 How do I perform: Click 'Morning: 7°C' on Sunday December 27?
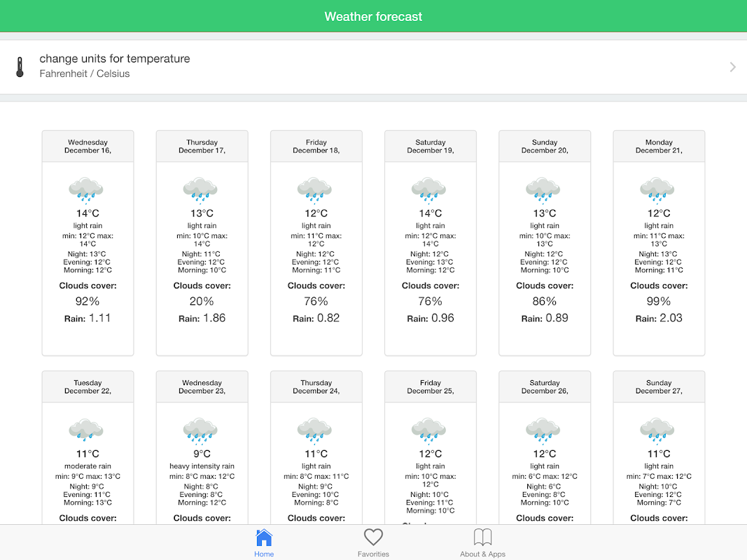(x=659, y=503)
